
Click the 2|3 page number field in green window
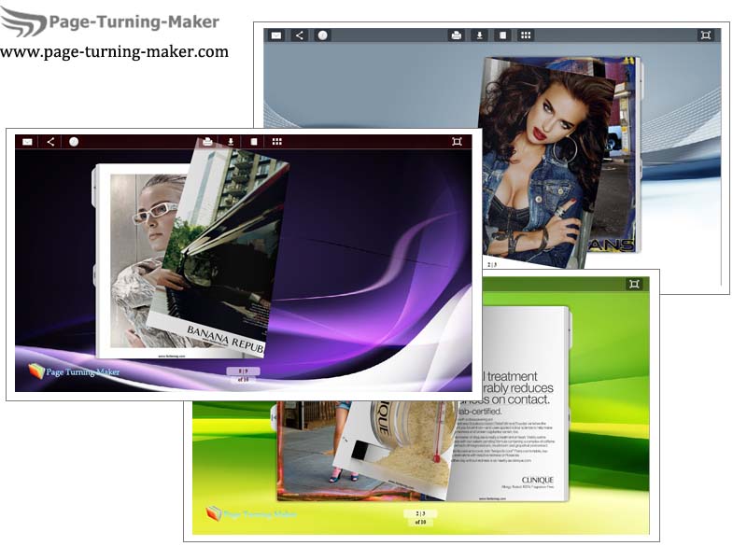pyautogui.click(x=420, y=514)
